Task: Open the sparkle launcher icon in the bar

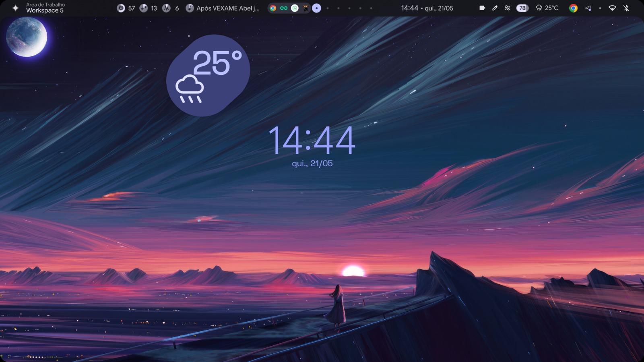Action: pyautogui.click(x=15, y=8)
